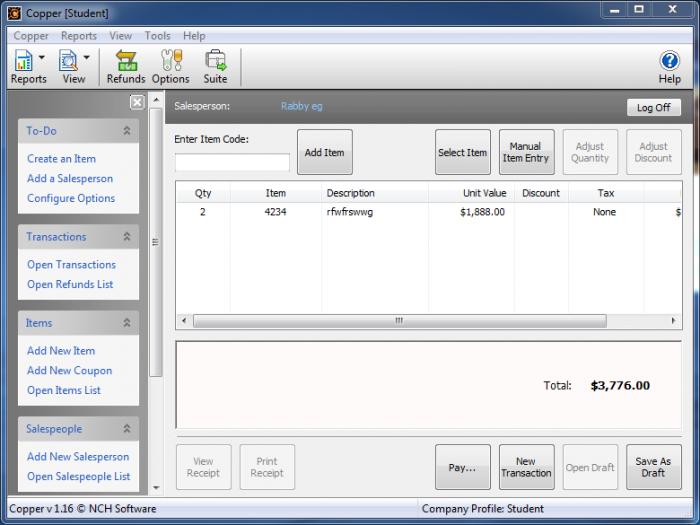Click the Print Receipt button
The image size is (700, 525).
[x=267, y=467]
